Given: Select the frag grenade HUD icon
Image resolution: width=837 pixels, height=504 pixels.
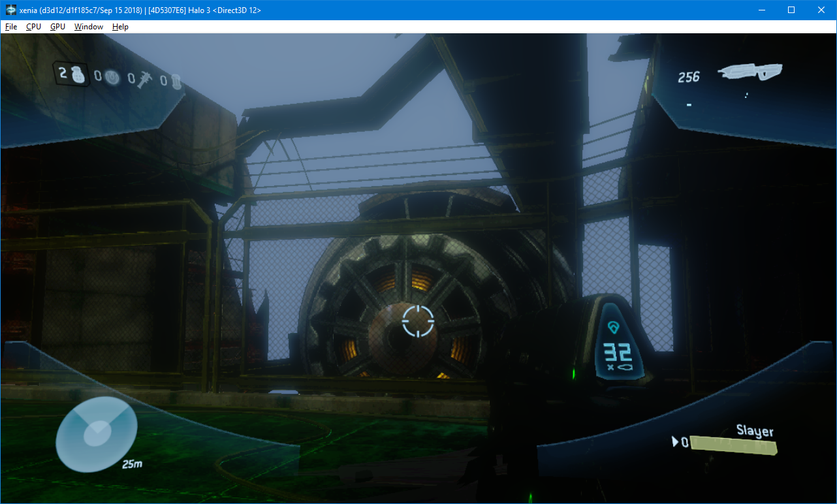Looking at the screenshot, I should 79,75.
